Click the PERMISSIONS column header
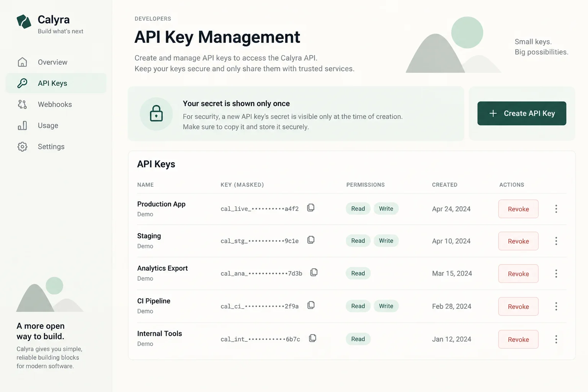588x392 pixels. 366,185
